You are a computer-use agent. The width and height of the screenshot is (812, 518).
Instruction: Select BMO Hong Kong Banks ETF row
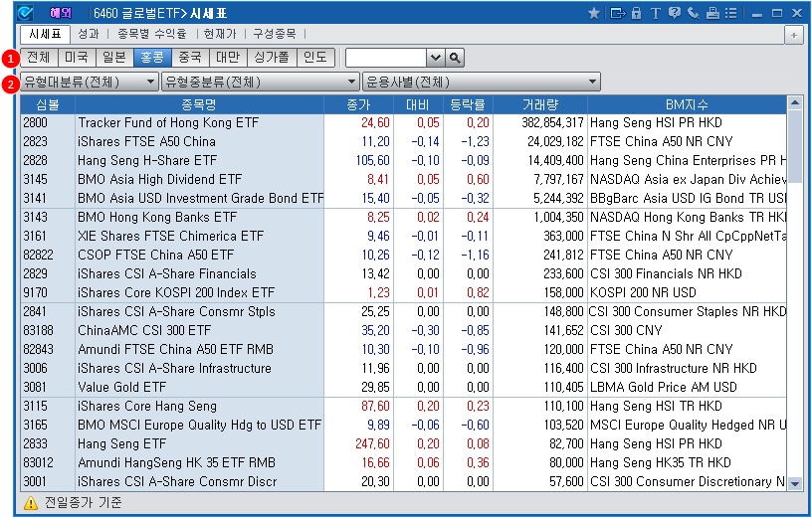tap(403, 217)
